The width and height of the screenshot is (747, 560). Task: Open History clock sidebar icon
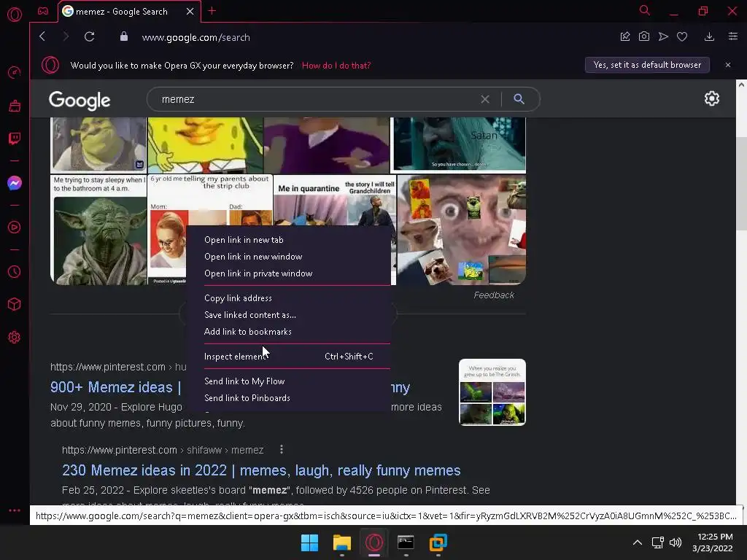tap(15, 271)
